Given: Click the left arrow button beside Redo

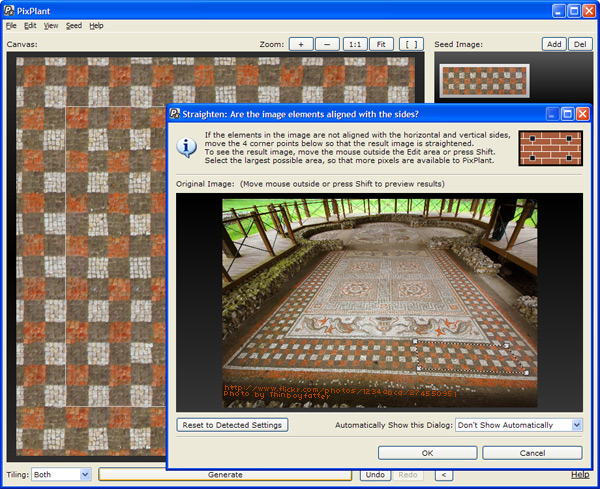Looking at the screenshot, I should pos(444,475).
